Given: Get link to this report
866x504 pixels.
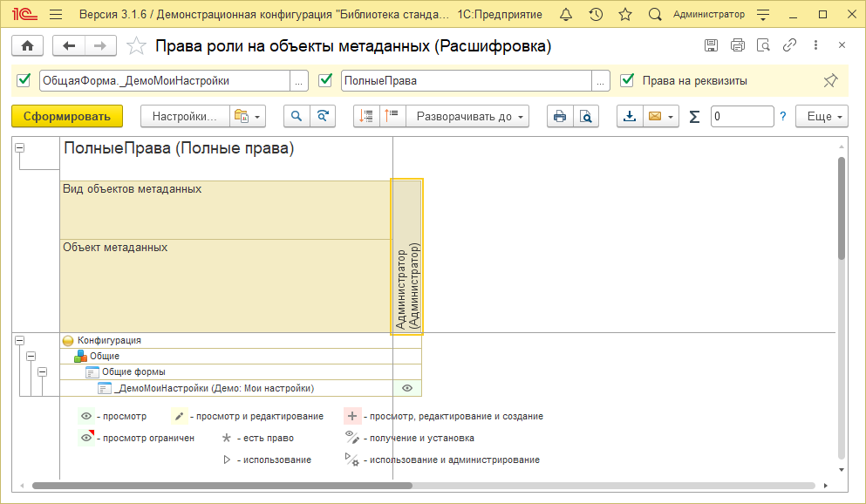Looking at the screenshot, I should 790,45.
